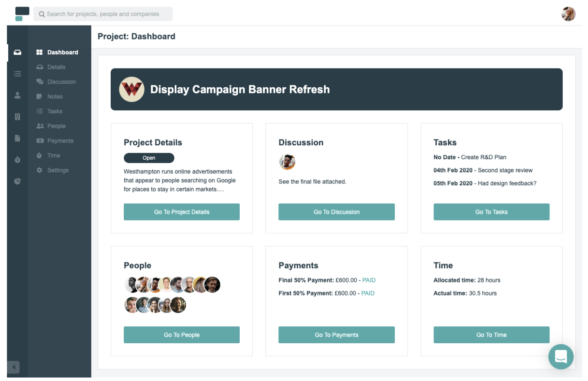The height and width of the screenshot is (381, 588).
Task: Open the pie chart reports icon
Action: [17, 181]
